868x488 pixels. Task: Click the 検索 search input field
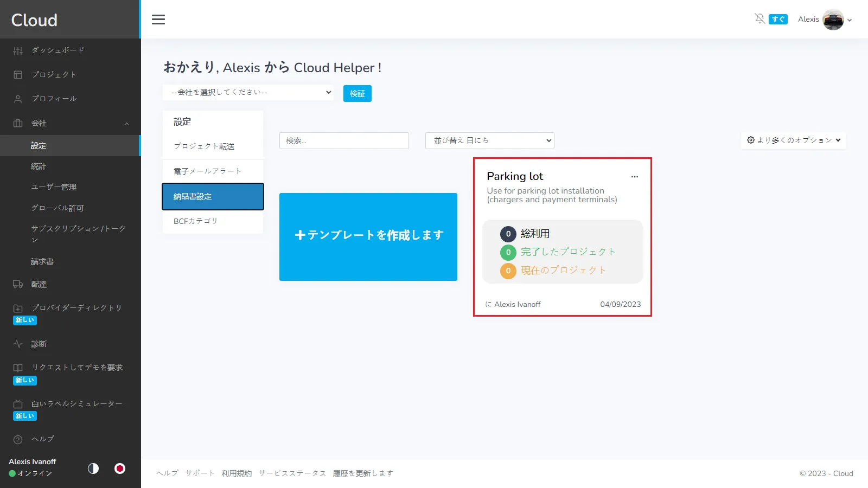pos(344,140)
